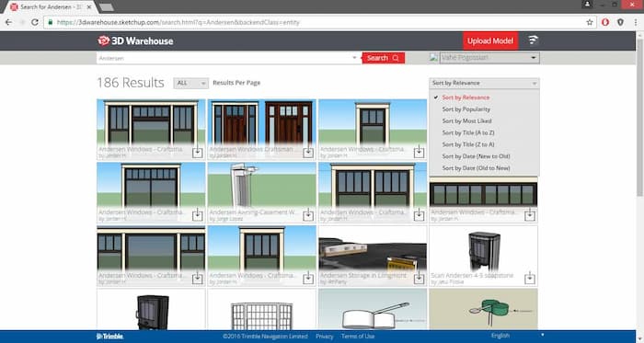This screenshot has height=343, width=644.
Task: Click the 3D Warehouse logo
Action: click(135, 41)
